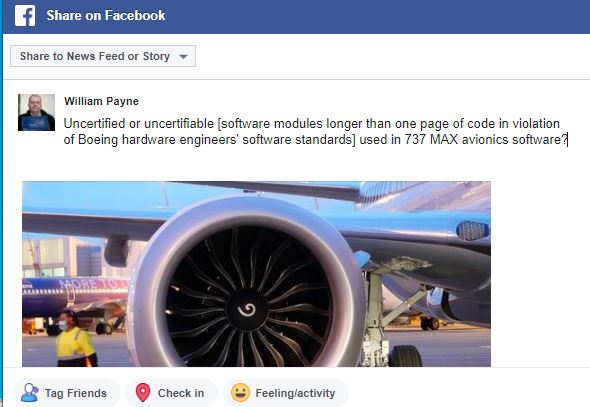Click the Check in button
The width and height of the screenshot is (590, 407).
pyautogui.click(x=171, y=393)
